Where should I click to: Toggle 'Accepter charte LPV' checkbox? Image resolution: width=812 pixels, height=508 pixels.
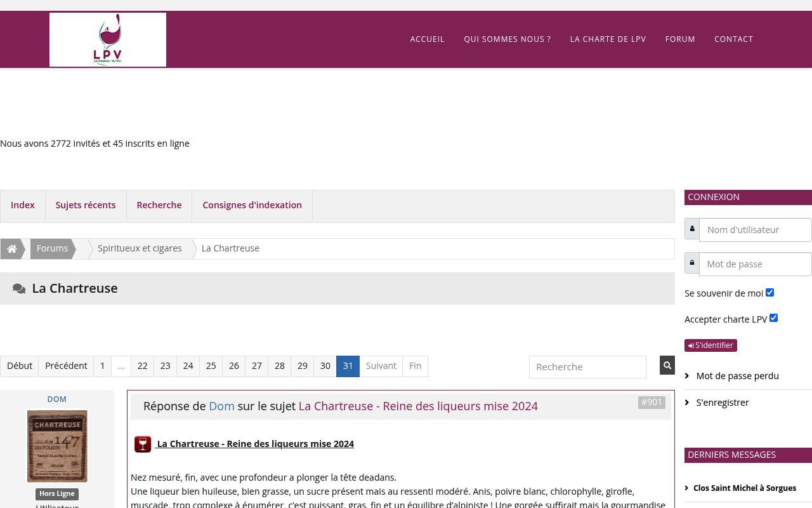pyautogui.click(x=773, y=318)
